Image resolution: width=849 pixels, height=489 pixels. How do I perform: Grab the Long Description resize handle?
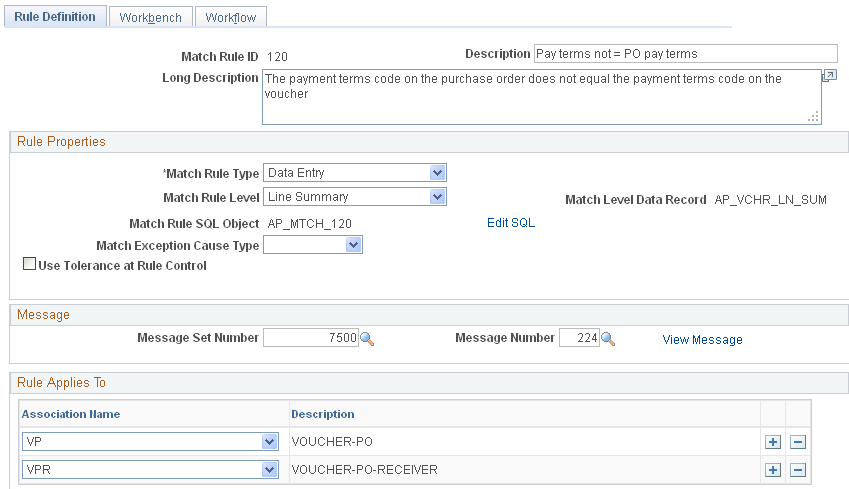(x=813, y=116)
